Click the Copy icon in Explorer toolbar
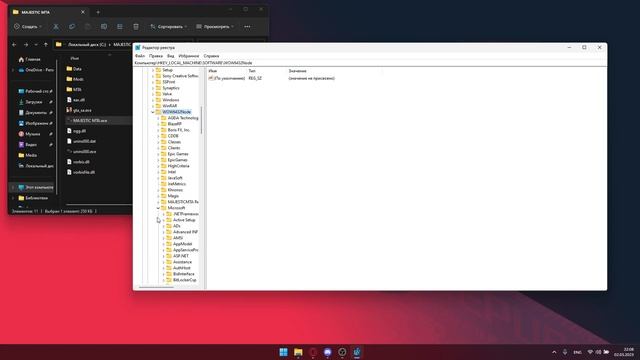Screen dimensions: 640x360 (x=72, y=27)
